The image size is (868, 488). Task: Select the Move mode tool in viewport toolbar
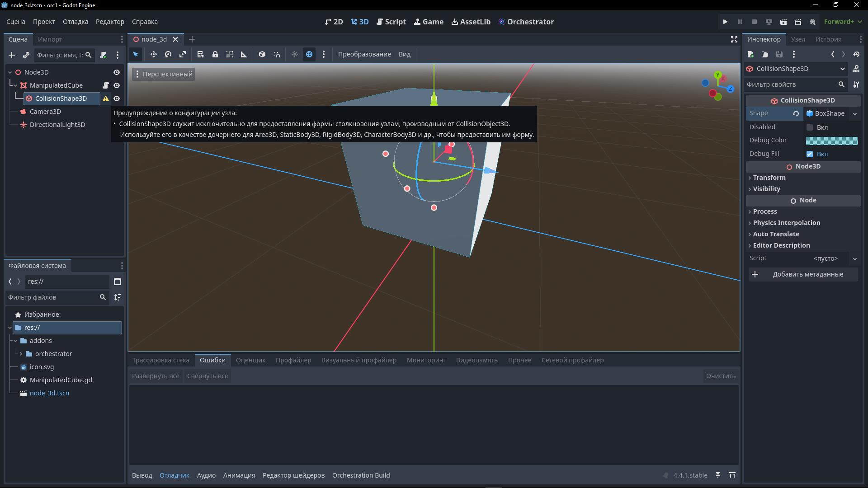pyautogui.click(x=154, y=54)
